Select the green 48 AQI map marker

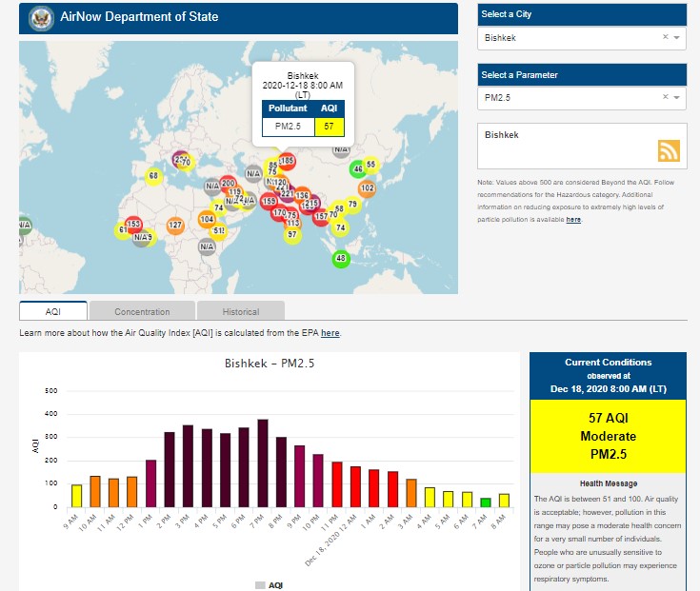coord(342,258)
